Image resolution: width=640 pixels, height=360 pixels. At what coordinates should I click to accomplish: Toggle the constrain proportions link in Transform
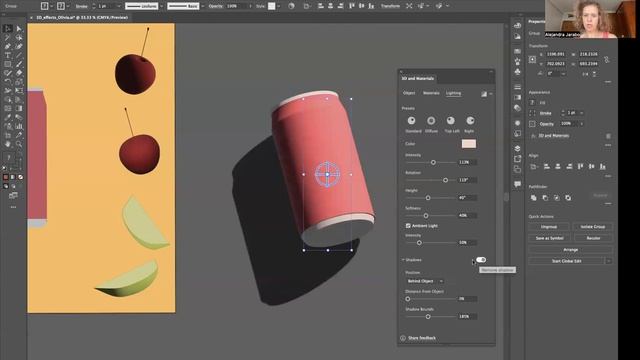(607, 60)
